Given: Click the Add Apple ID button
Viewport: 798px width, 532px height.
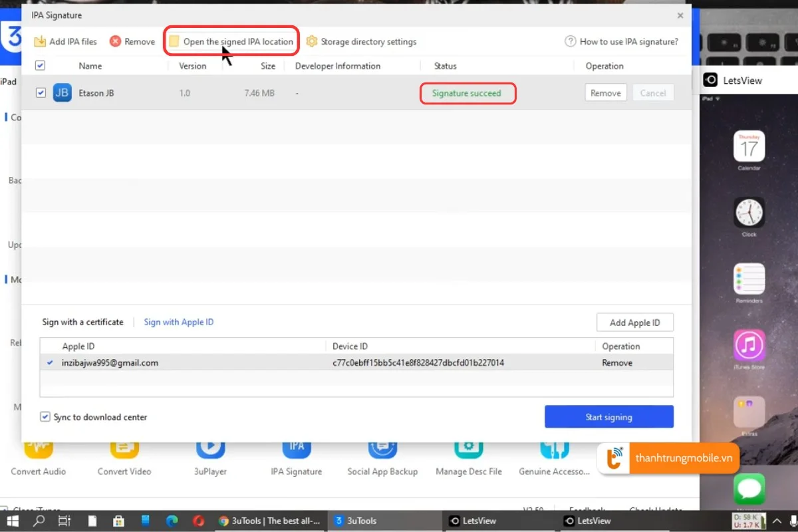Looking at the screenshot, I should click(634, 323).
